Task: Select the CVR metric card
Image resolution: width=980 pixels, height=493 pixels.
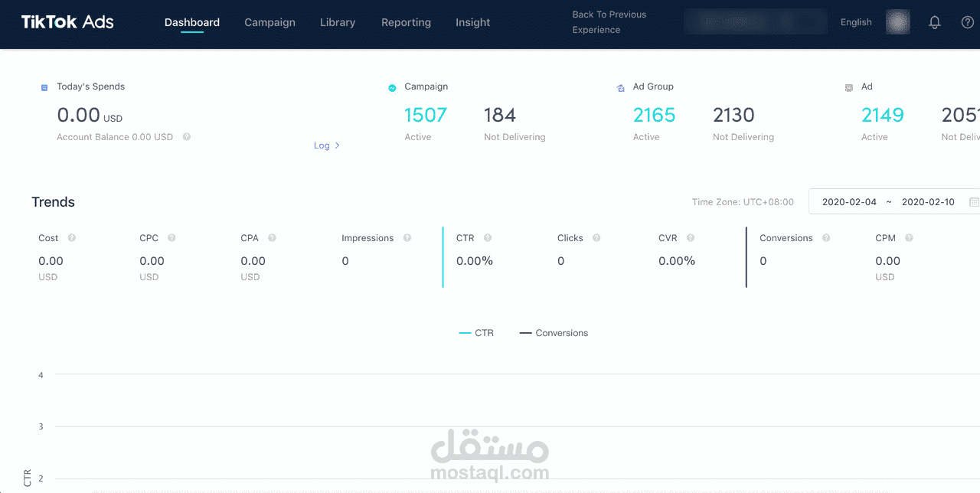Action: coord(697,257)
